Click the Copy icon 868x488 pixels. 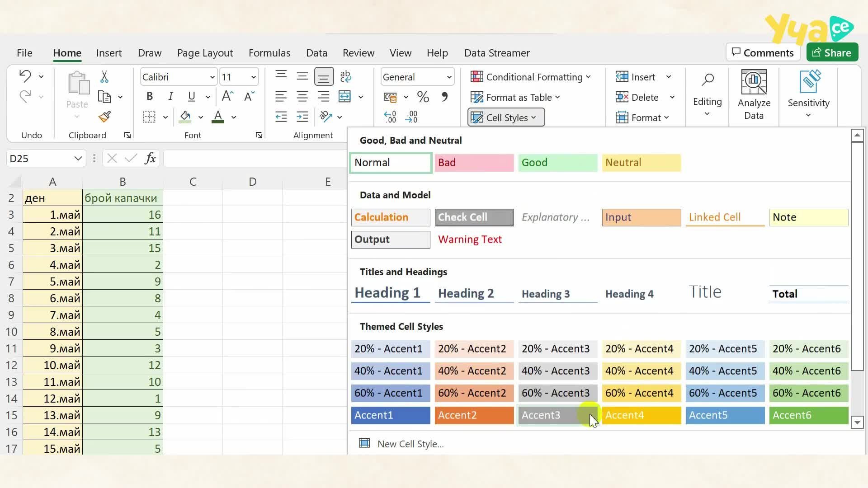pyautogui.click(x=104, y=97)
